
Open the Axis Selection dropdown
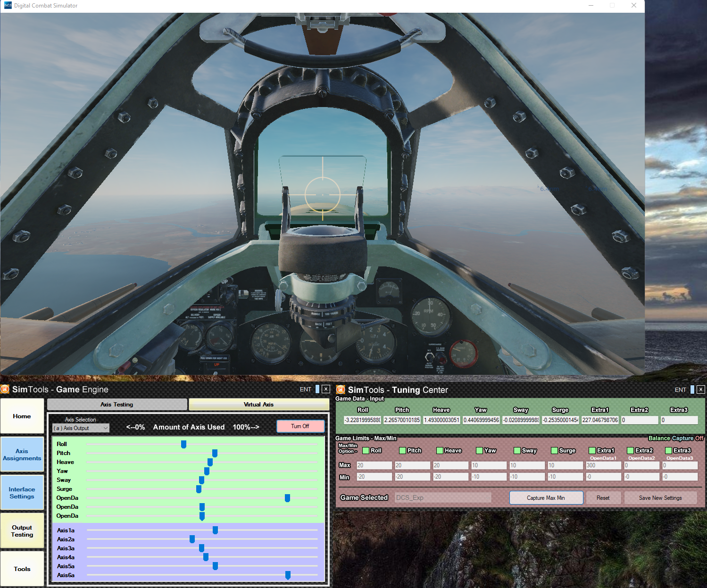(81, 428)
